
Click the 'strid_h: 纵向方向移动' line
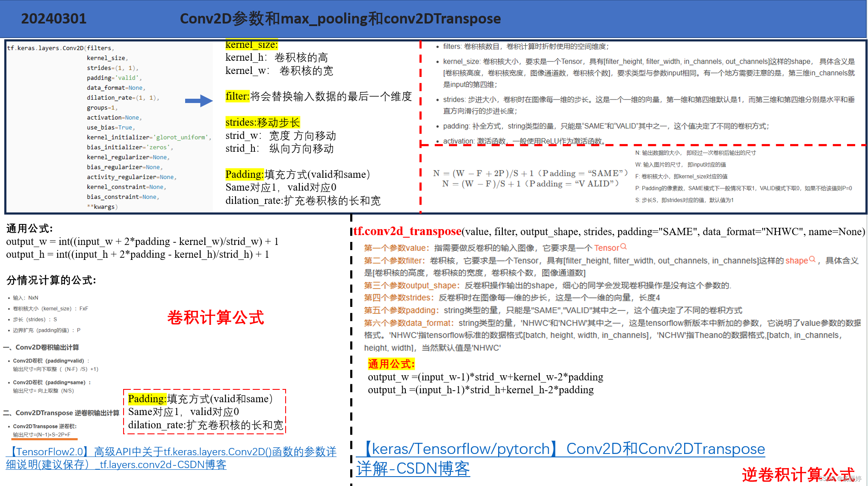pyautogui.click(x=280, y=148)
